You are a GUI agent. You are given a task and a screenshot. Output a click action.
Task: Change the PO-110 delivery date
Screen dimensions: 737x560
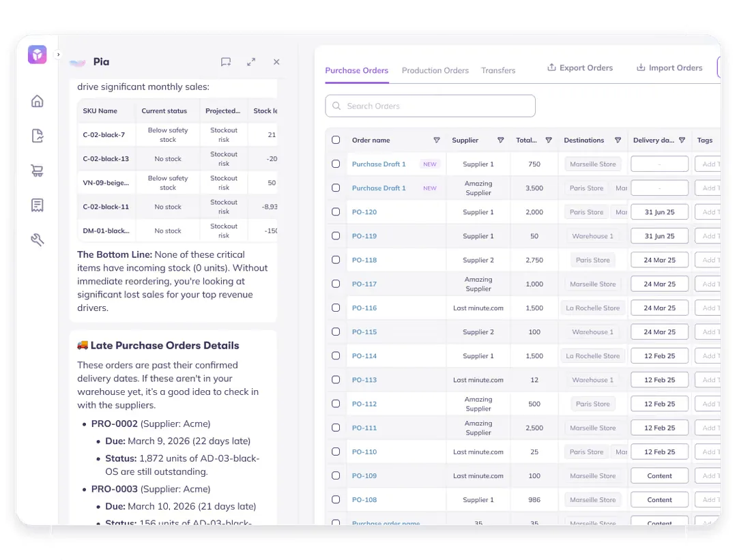click(659, 452)
